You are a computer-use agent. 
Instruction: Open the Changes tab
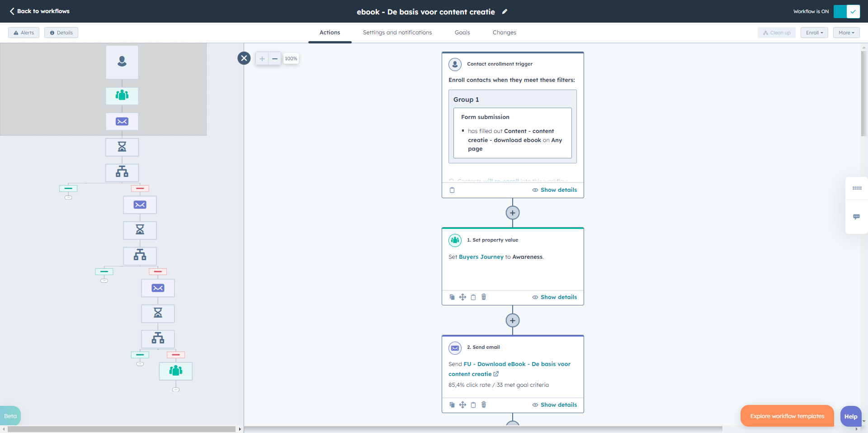pos(504,33)
